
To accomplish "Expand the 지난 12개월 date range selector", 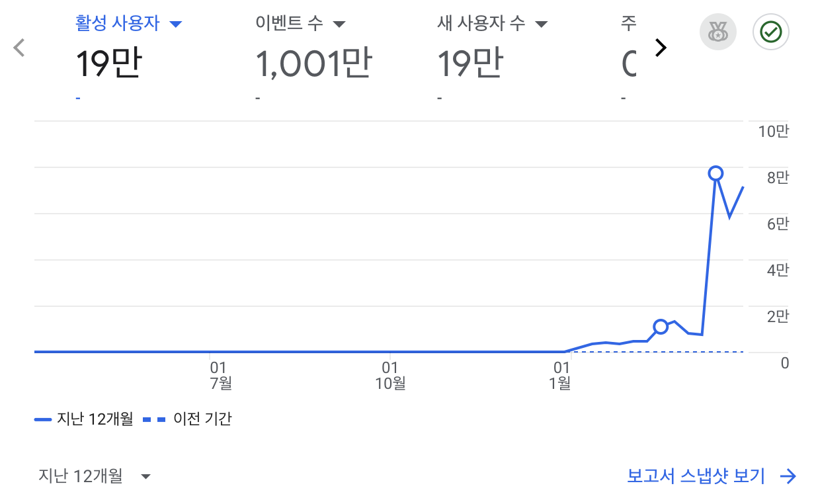I will point(95,476).
